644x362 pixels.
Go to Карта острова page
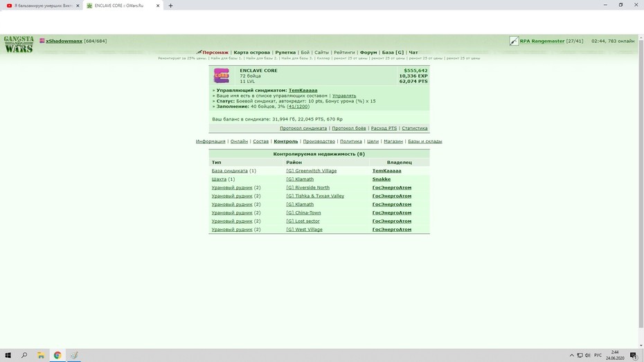252,53
